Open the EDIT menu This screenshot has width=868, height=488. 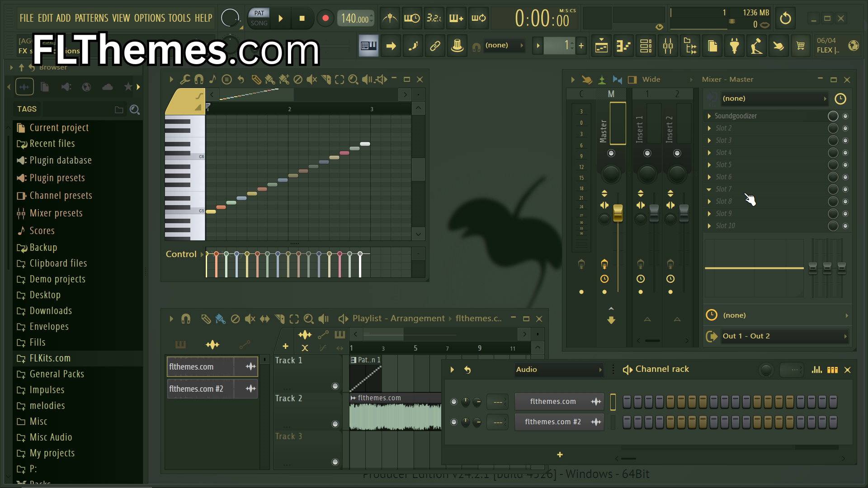click(45, 18)
